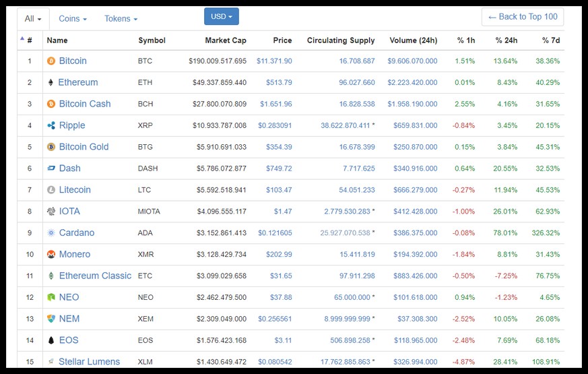Screen dimensions: 588x374
Task: Open the EOS name link
Action: click(69, 340)
